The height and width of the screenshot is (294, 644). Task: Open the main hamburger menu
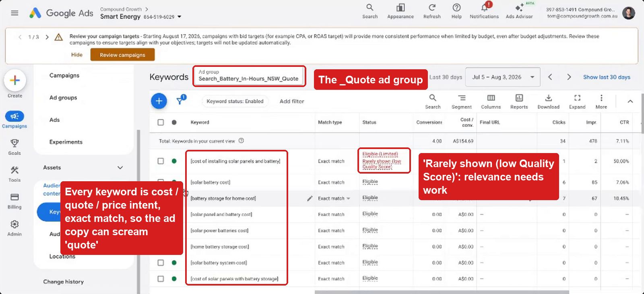click(x=14, y=13)
